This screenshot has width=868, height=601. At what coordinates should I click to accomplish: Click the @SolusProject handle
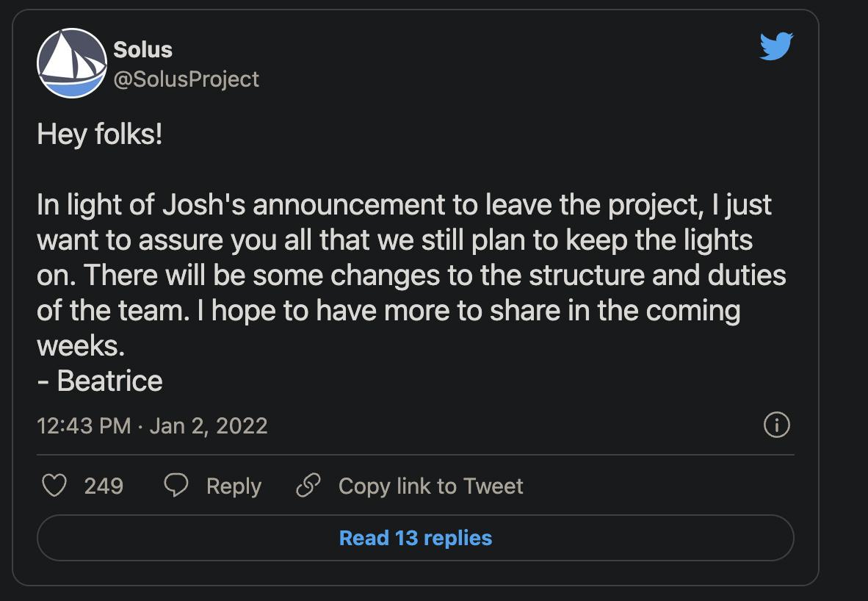point(186,79)
